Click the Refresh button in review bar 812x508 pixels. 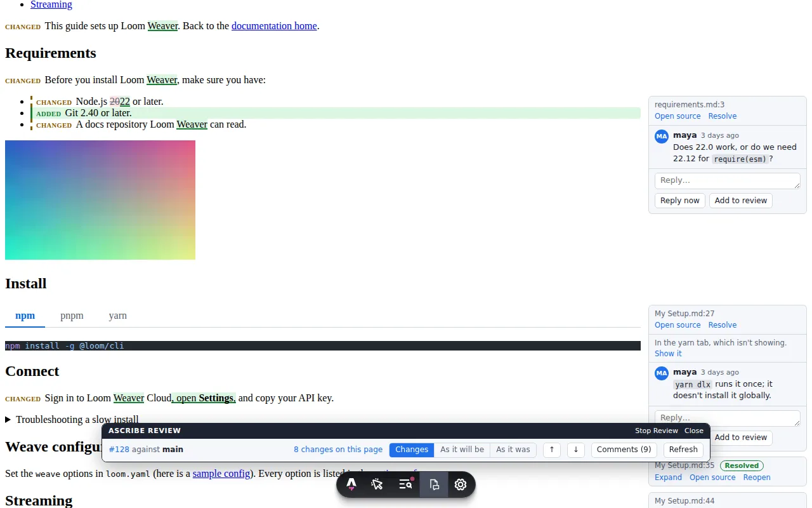pyautogui.click(x=683, y=450)
